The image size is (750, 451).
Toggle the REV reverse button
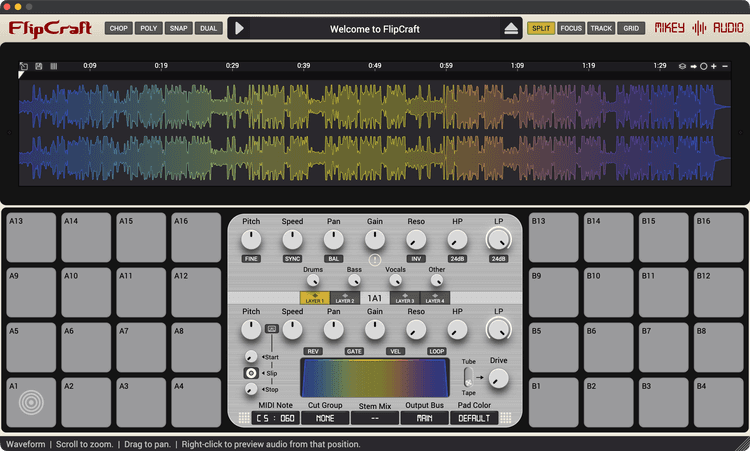[x=313, y=351]
